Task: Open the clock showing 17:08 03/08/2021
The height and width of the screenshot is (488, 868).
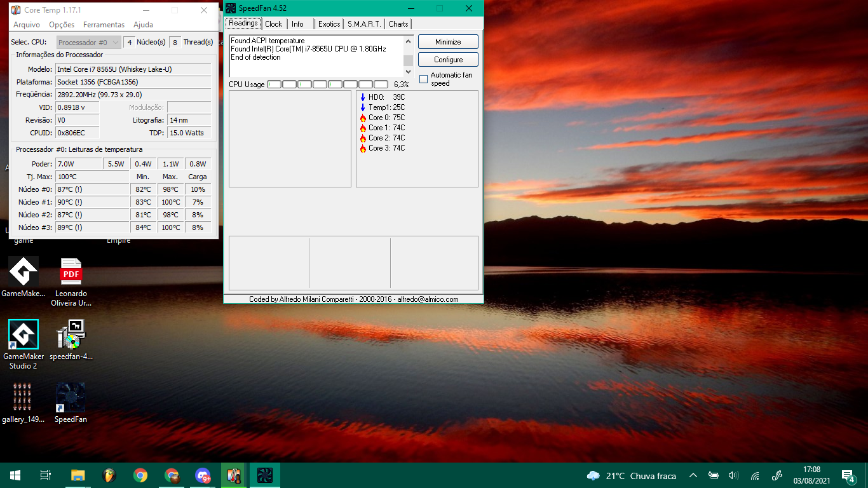Action: coord(811,475)
